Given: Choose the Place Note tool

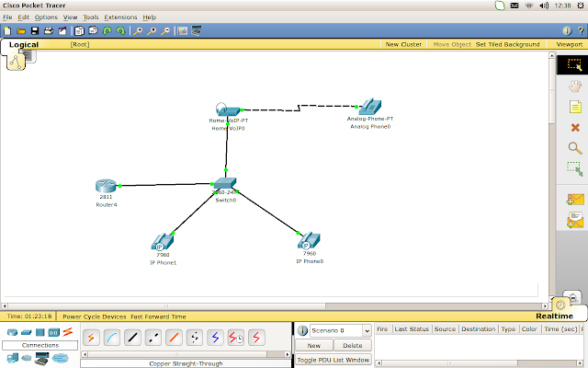Looking at the screenshot, I should click(575, 107).
